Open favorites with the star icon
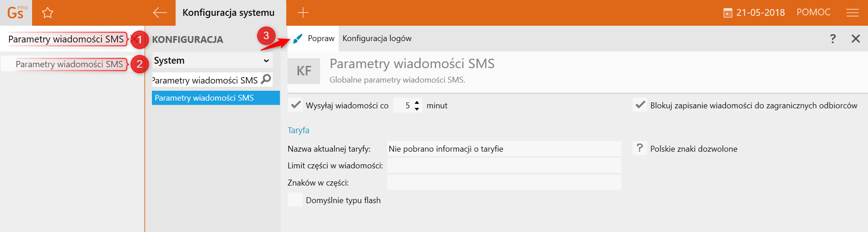Screen dimensions: 868x232 [x=47, y=13]
